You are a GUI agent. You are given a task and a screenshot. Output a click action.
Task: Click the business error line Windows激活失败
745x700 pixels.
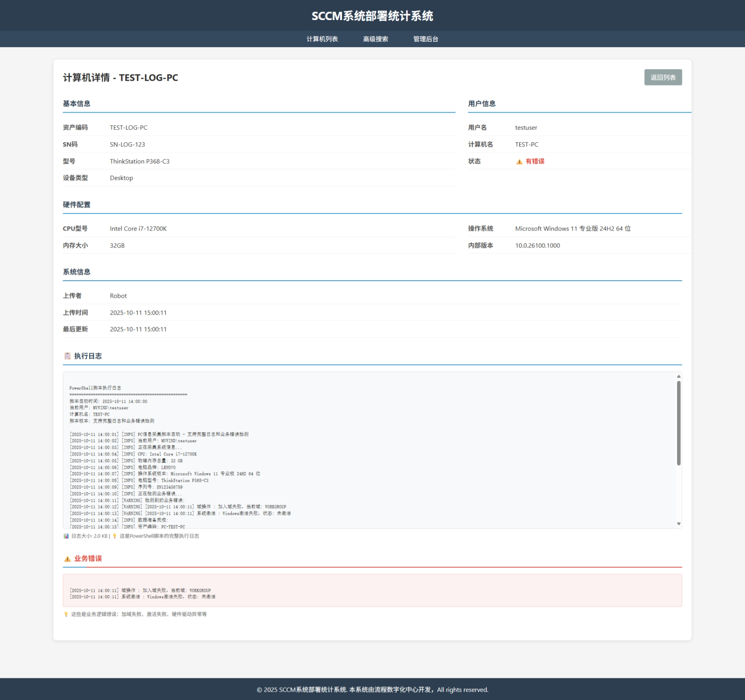coord(142,597)
